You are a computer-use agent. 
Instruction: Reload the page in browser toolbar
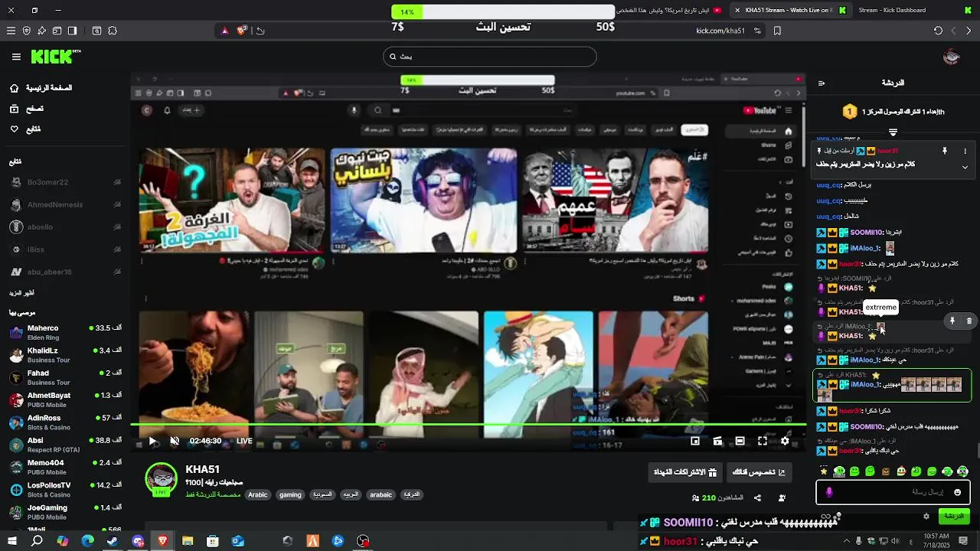(x=938, y=31)
